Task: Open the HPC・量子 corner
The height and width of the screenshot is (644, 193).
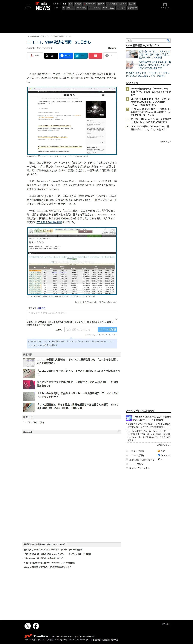Action: click(x=121, y=8)
